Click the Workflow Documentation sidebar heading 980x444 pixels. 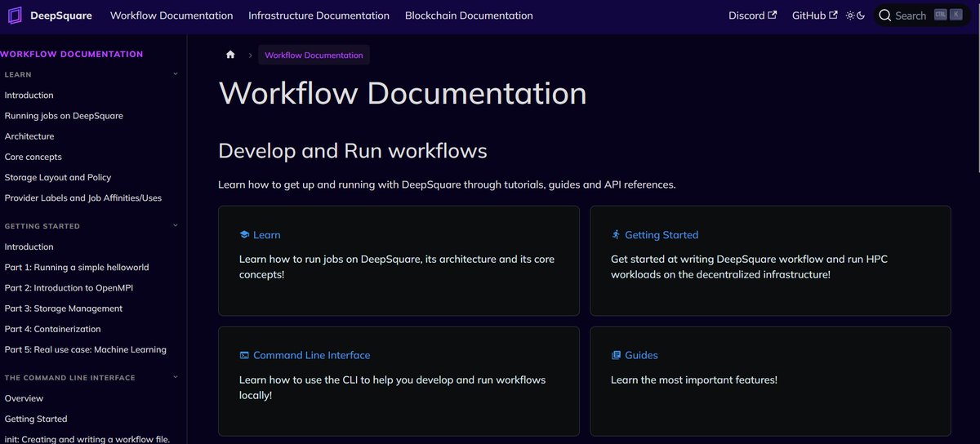tap(72, 54)
